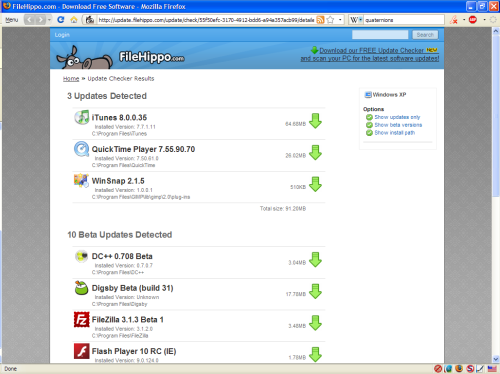
Task: Click the scrollbar up arrow
Action: click(496, 31)
